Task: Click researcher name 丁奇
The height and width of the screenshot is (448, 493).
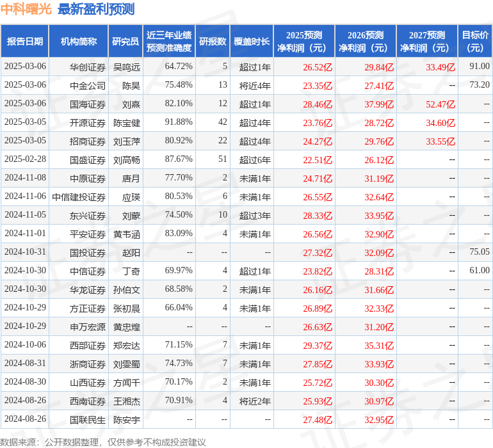Action: point(131,271)
